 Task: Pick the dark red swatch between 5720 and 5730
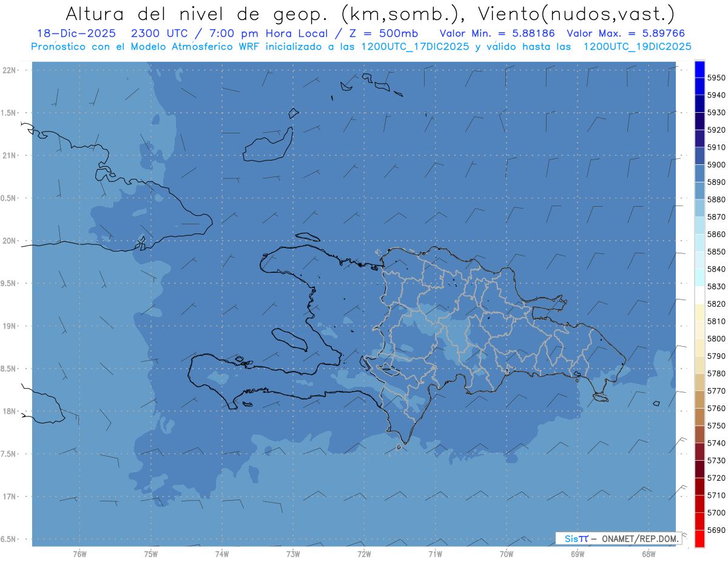point(699,469)
